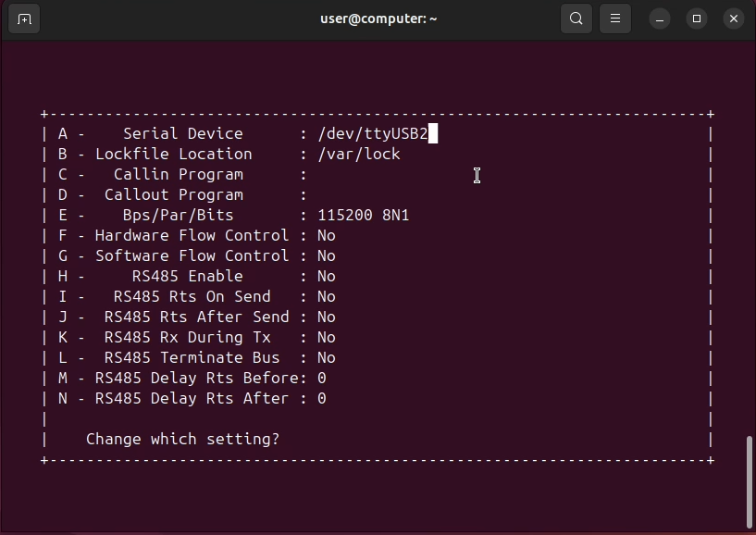This screenshot has height=535, width=756.
Task: Click the Change which setting? prompt
Action: [x=182, y=440]
